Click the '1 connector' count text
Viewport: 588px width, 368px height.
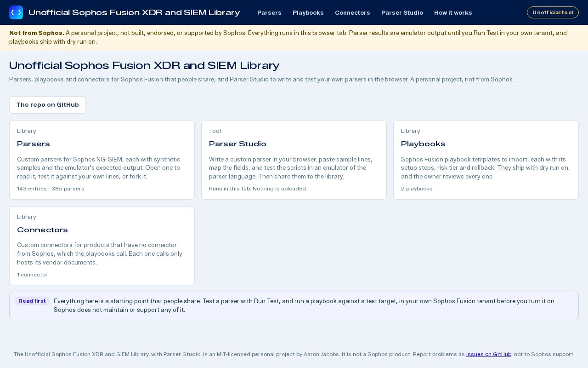tap(32, 275)
